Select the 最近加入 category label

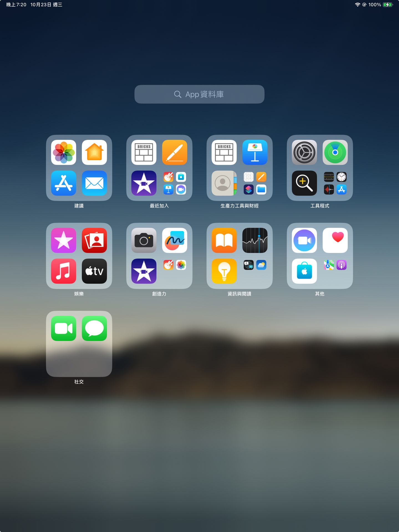(x=159, y=206)
